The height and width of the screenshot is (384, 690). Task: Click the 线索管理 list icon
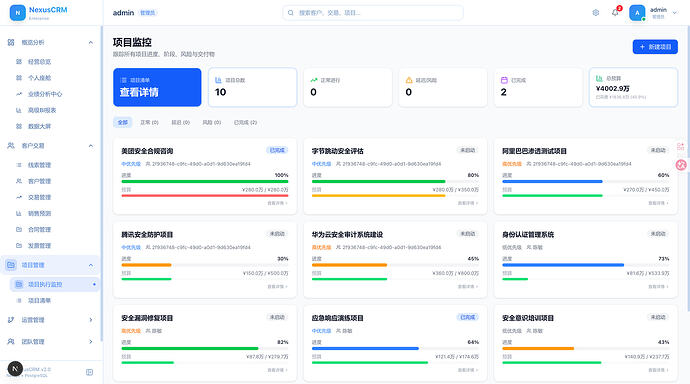[x=19, y=165]
